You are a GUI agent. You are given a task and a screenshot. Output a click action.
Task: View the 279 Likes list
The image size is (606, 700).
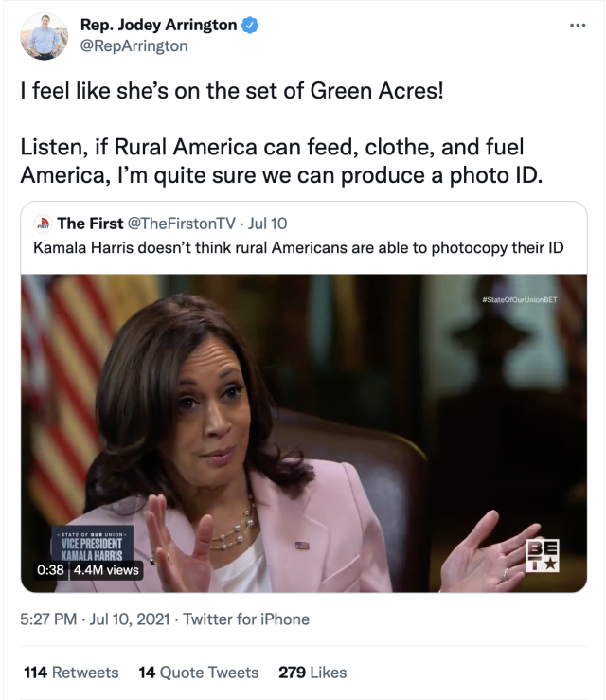coord(312,673)
